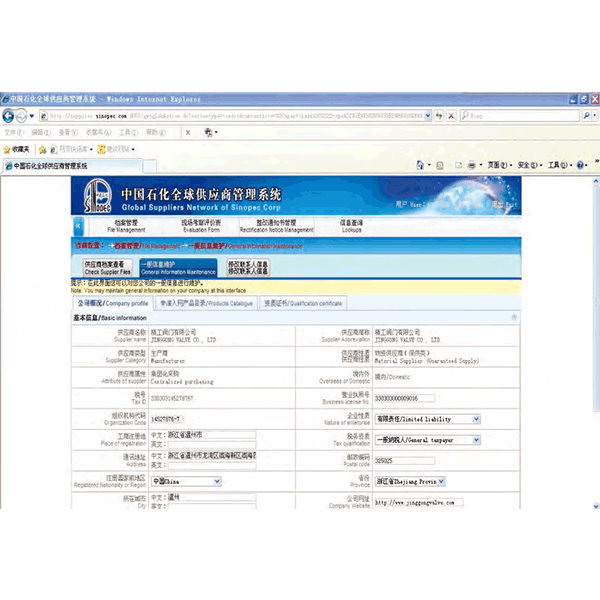The width and height of the screenshot is (600, 600).
Task: Open the 收藏夹 Favorites star button
Action: tap(16, 149)
